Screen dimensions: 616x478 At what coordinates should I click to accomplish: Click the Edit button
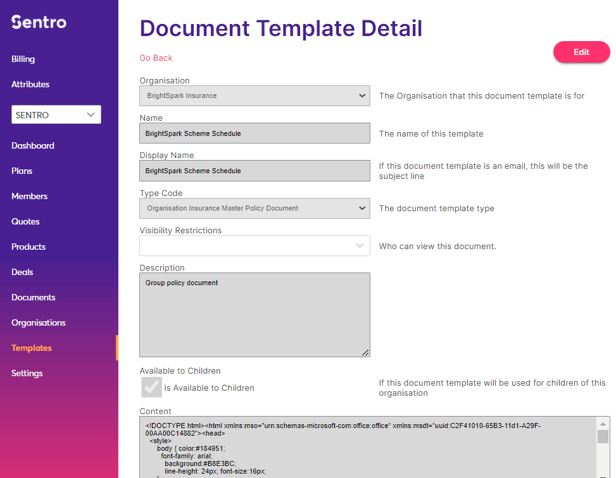coord(581,52)
